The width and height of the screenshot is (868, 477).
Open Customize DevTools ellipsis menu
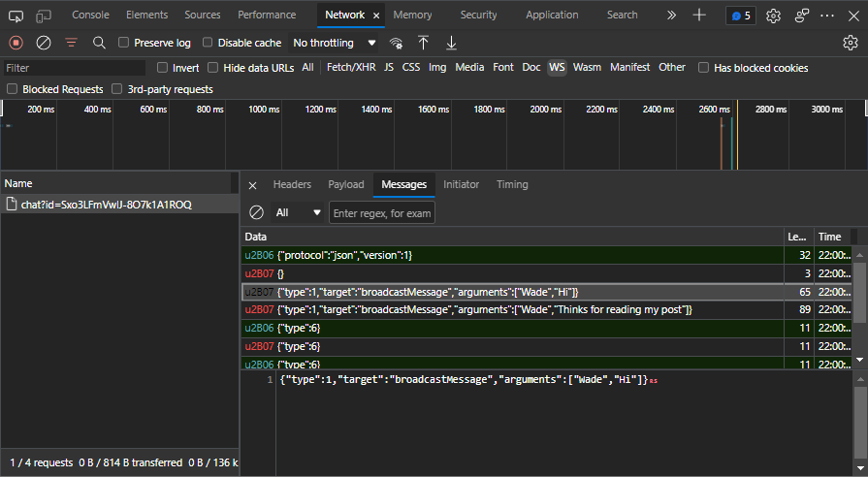click(x=827, y=16)
